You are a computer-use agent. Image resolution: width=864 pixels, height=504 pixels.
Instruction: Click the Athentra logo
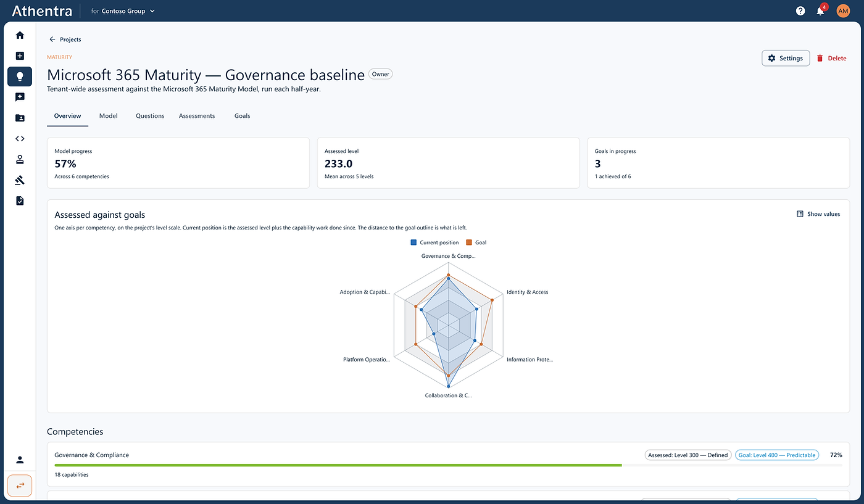pos(41,10)
